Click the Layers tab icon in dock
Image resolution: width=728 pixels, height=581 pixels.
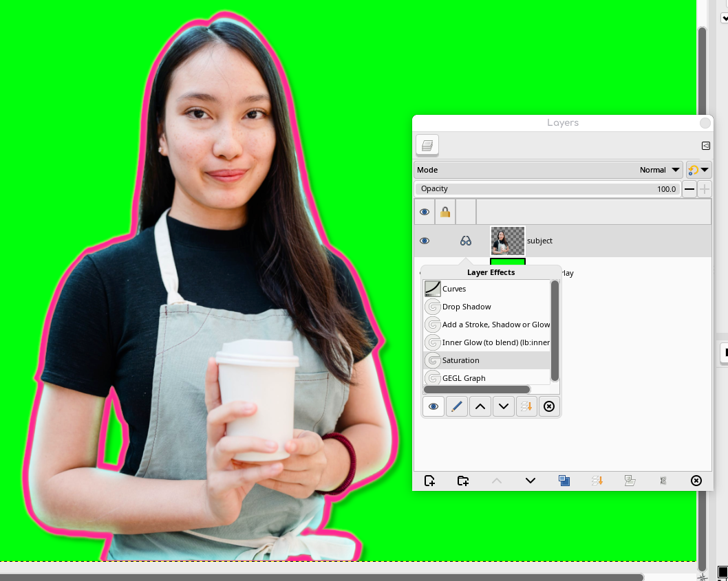tap(427, 145)
